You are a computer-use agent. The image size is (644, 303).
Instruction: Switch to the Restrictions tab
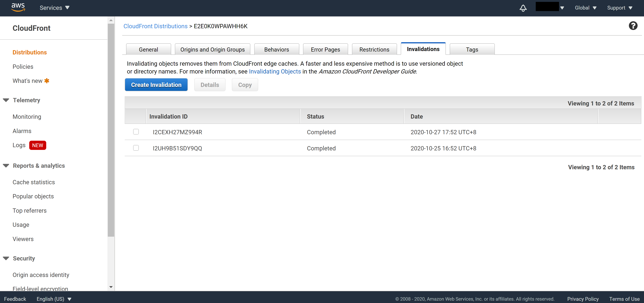(374, 49)
